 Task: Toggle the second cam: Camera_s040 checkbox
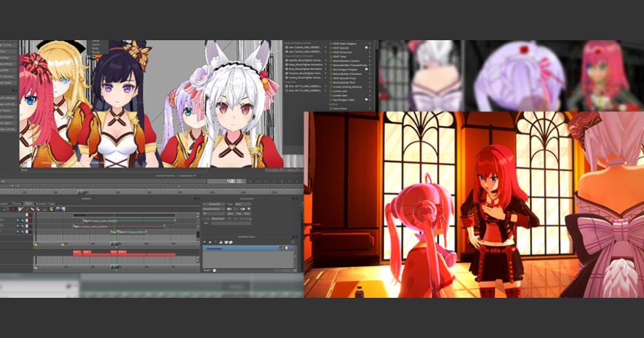(286, 52)
